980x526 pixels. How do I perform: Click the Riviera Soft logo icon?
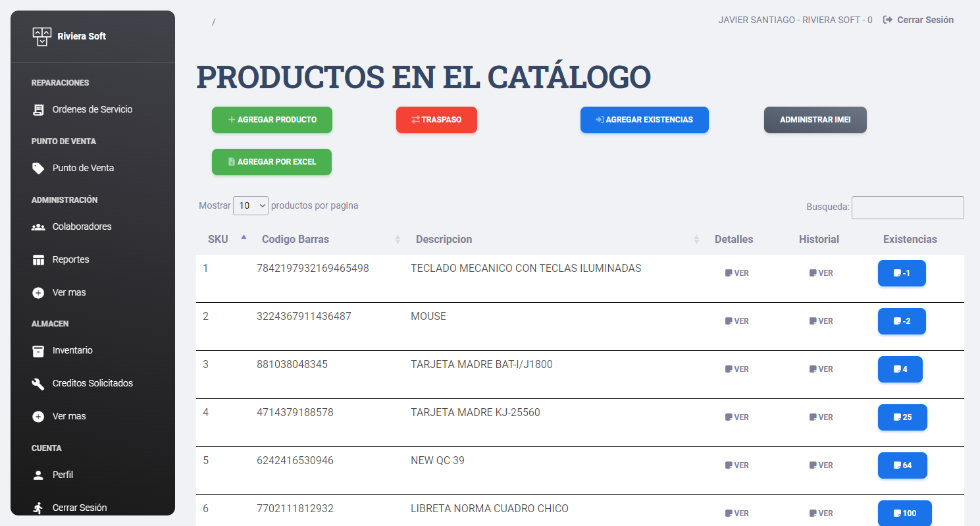[41, 36]
